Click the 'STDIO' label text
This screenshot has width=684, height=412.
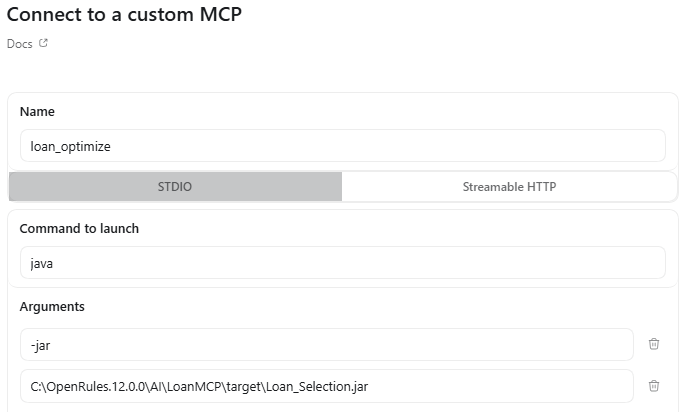[175, 187]
